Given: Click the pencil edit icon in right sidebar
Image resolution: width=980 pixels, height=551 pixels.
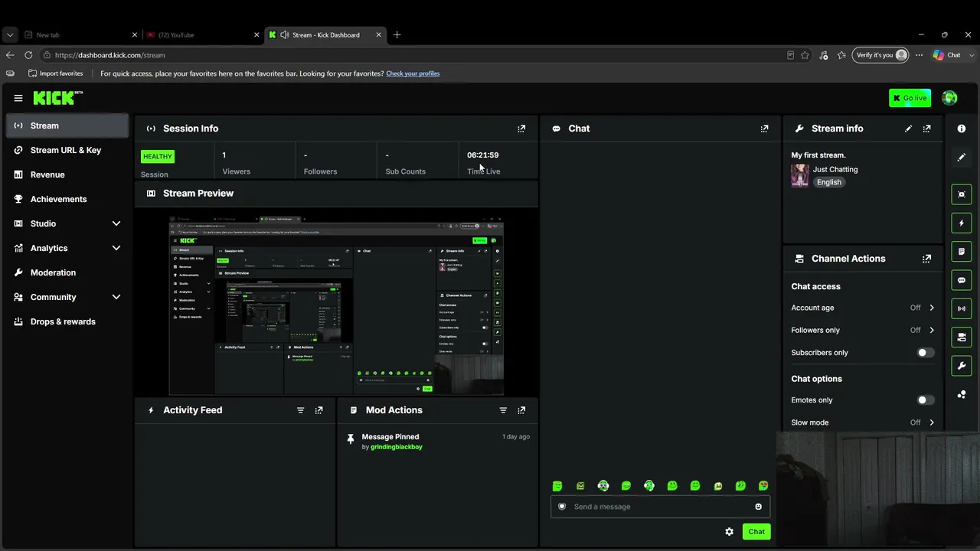Looking at the screenshot, I should pos(962,157).
